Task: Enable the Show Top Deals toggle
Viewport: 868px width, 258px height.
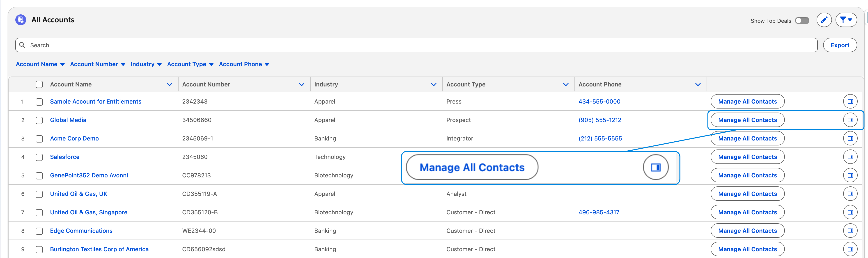Action: click(802, 21)
